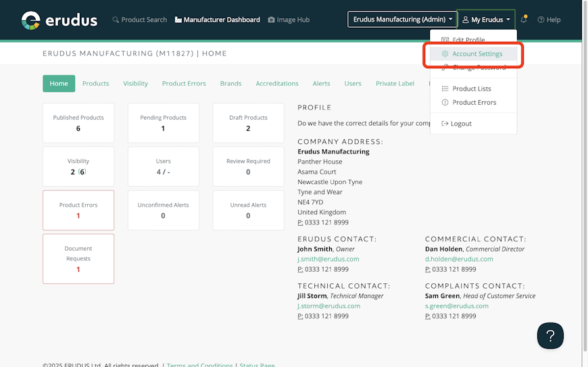Open the Users stats card

click(x=163, y=166)
